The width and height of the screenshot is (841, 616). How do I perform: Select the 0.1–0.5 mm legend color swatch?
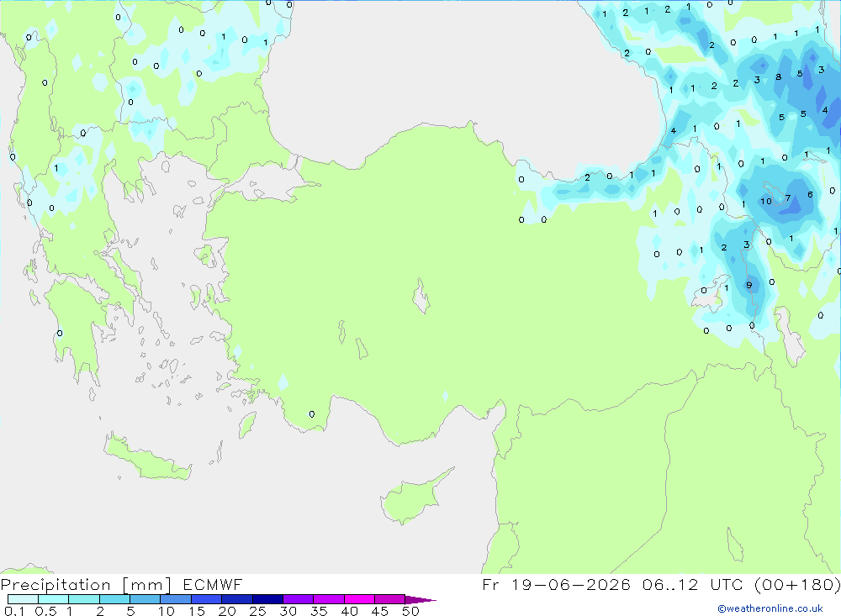pos(23,599)
